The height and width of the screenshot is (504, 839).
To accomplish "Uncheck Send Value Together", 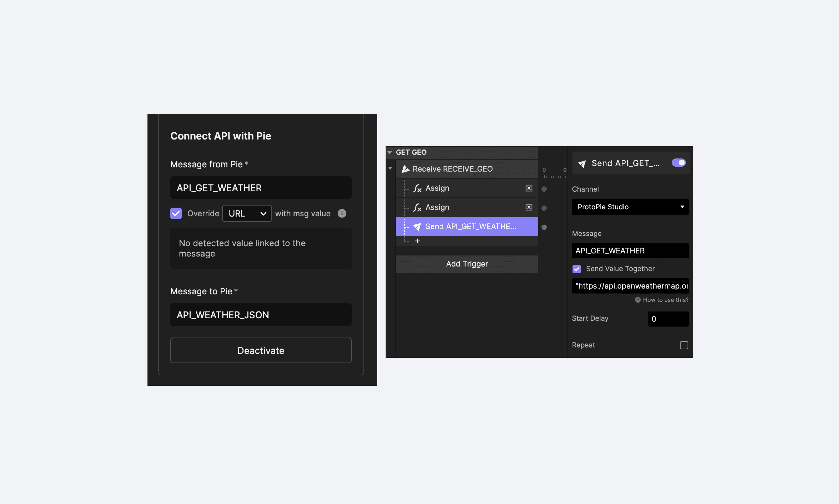I will [576, 269].
